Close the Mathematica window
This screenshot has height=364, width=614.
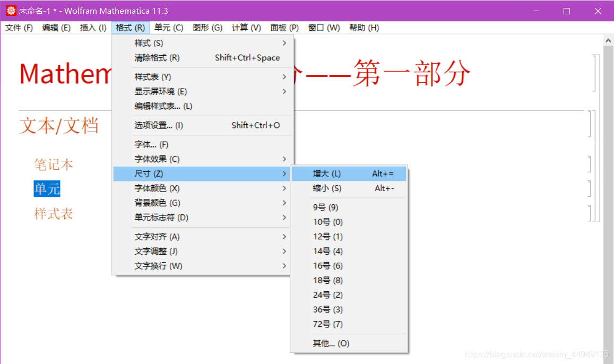click(598, 11)
